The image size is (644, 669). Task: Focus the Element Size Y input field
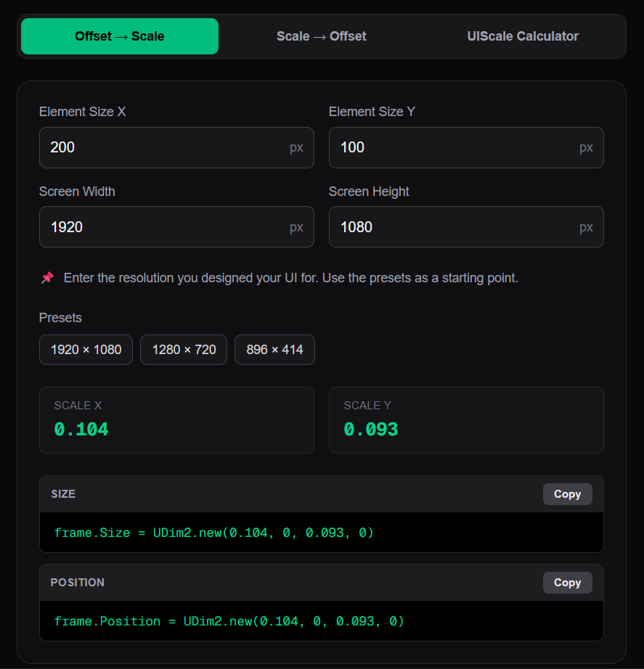coord(466,147)
